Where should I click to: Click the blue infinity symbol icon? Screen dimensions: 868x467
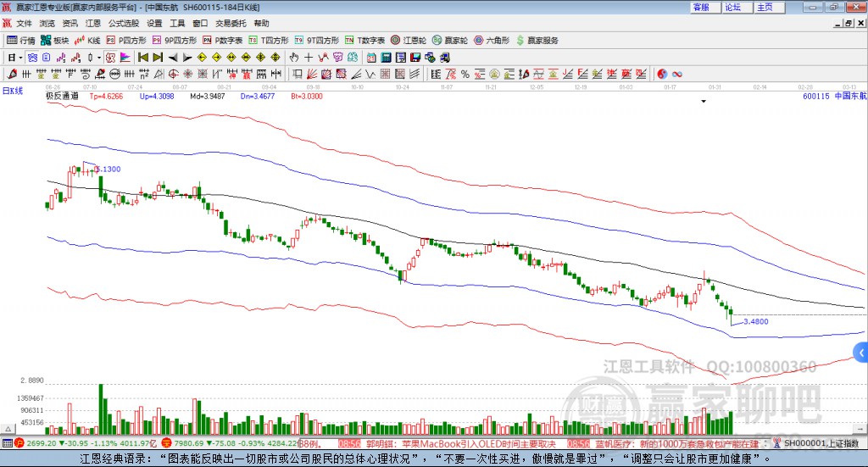[677, 74]
